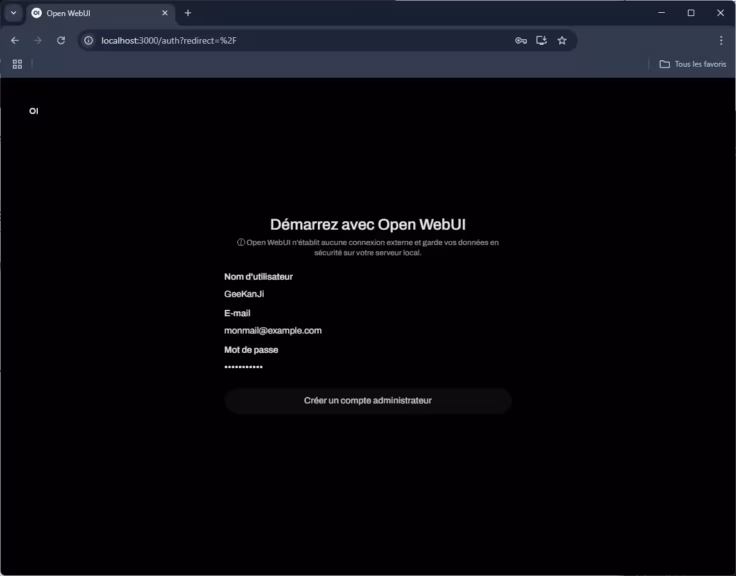Reload the page with the refresh icon
The image size is (736, 576).
point(61,40)
